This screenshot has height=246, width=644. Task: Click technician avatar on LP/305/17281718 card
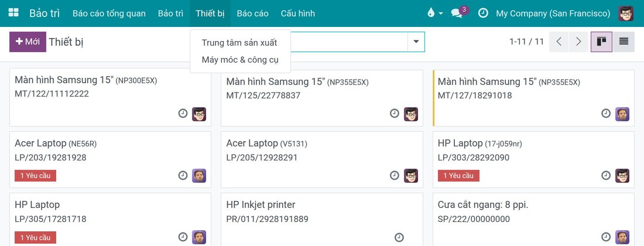(x=199, y=237)
